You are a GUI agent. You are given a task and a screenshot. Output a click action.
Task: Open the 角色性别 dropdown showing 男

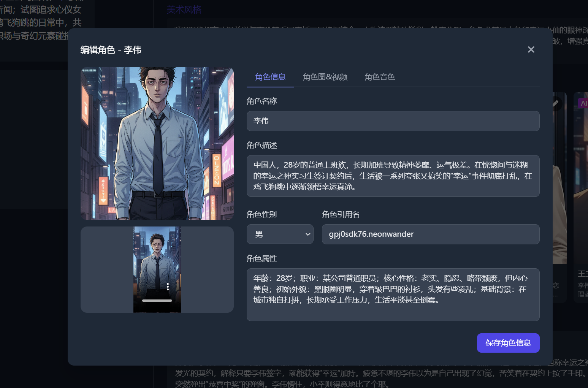pyautogui.click(x=280, y=234)
